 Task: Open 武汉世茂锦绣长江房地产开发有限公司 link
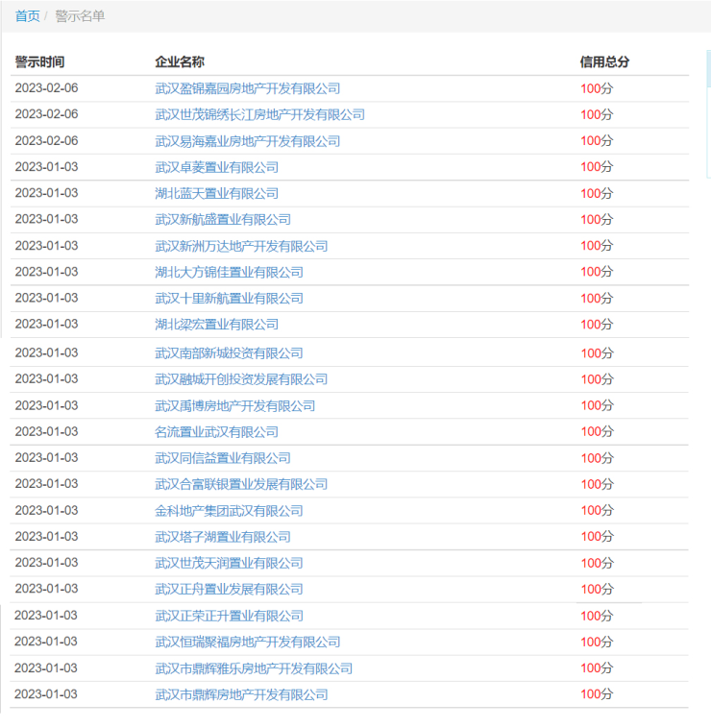click(259, 114)
